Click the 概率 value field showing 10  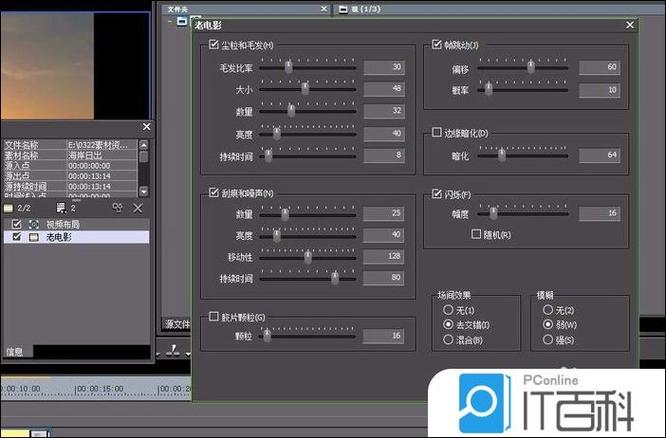point(599,90)
